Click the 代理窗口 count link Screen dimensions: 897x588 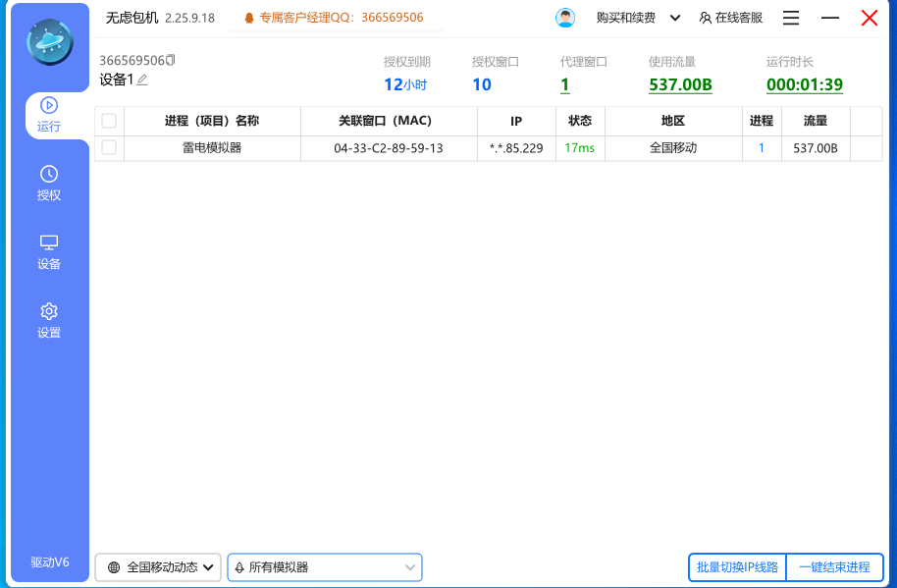[x=564, y=84]
